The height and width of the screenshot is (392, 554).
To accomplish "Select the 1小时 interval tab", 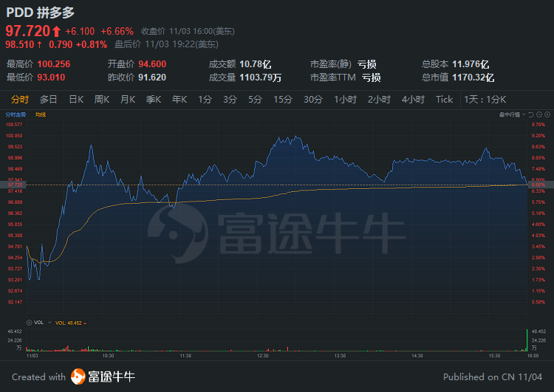I will (x=345, y=100).
